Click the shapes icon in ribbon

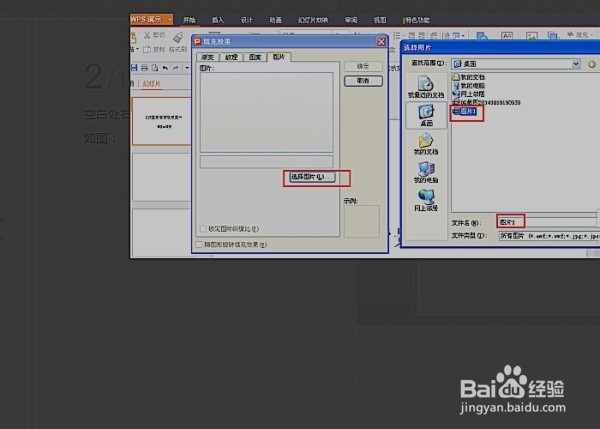coord(482,36)
